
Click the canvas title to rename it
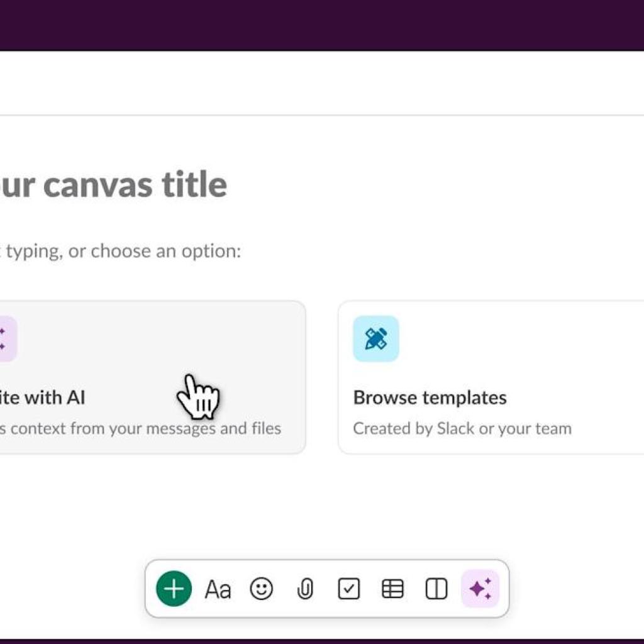[113, 184]
